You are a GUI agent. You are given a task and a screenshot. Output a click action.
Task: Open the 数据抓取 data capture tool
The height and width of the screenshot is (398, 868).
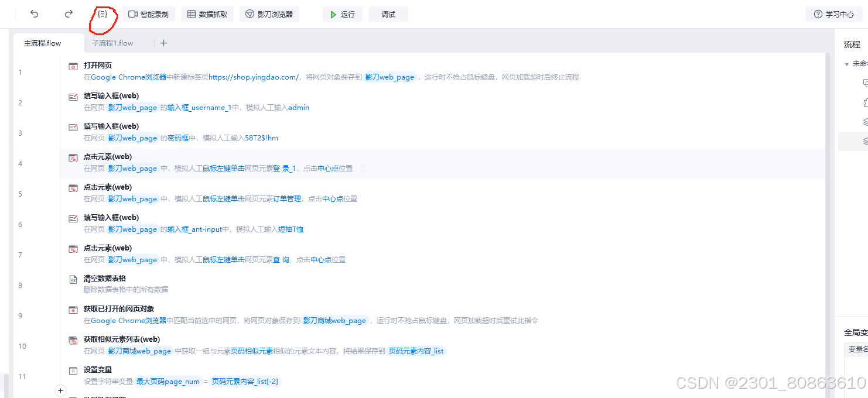207,14
